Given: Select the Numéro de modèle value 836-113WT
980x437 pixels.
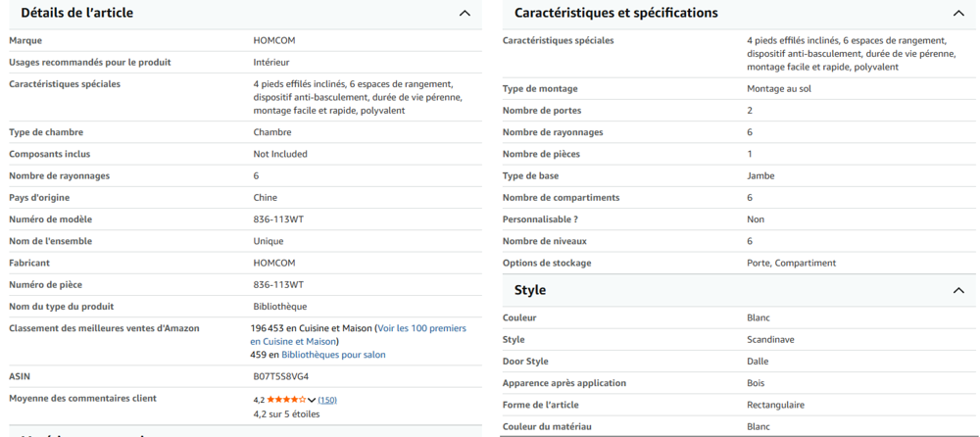Looking at the screenshot, I should tap(278, 219).
